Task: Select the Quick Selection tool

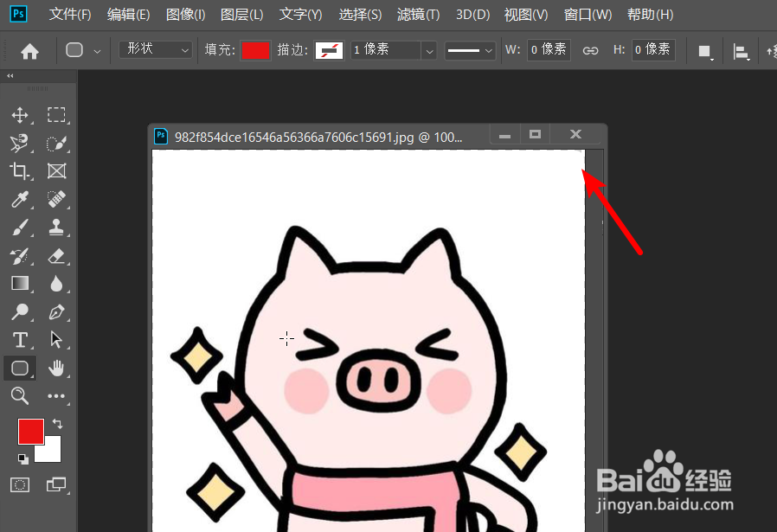Action: coord(56,143)
